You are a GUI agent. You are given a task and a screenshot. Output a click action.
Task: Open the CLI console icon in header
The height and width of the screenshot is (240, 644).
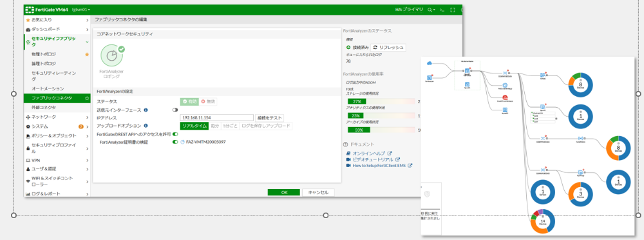point(442,10)
